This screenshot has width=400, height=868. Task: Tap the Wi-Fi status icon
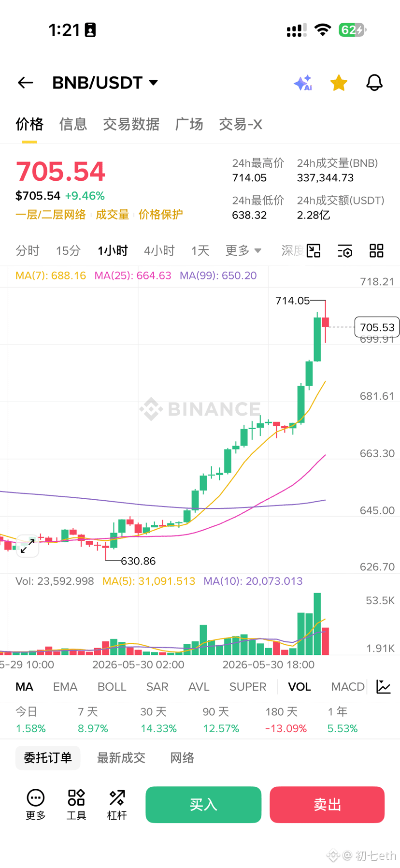coord(323,30)
